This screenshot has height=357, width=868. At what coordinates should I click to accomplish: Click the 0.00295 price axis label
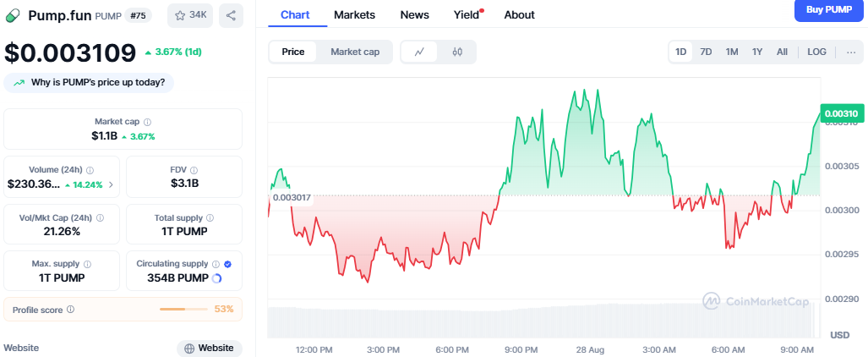[x=841, y=255]
